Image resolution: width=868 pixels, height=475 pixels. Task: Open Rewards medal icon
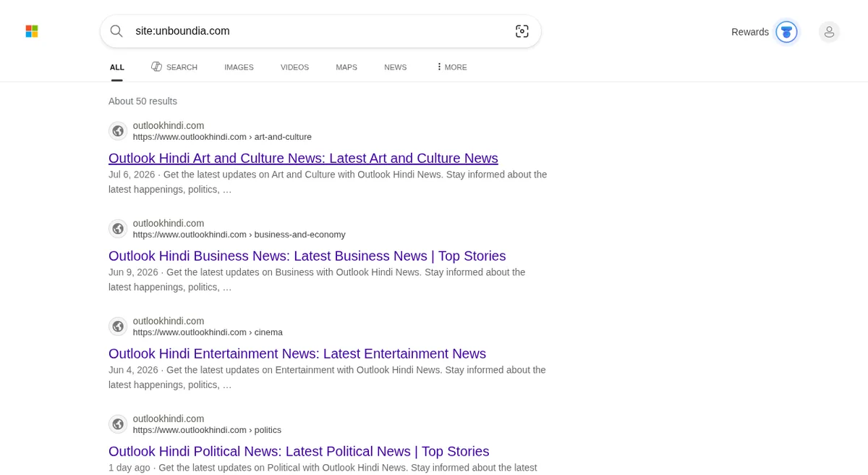pyautogui.click(x=786, y=32)
